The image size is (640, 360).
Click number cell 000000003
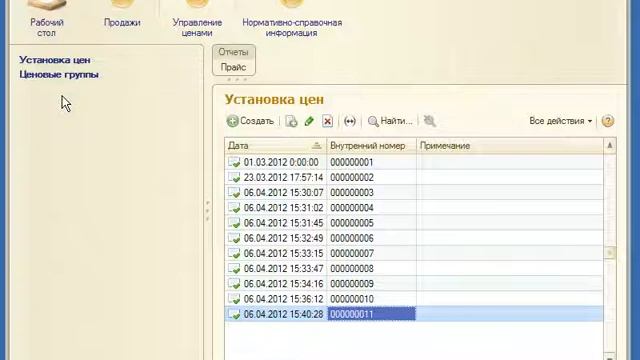point(371,193)
